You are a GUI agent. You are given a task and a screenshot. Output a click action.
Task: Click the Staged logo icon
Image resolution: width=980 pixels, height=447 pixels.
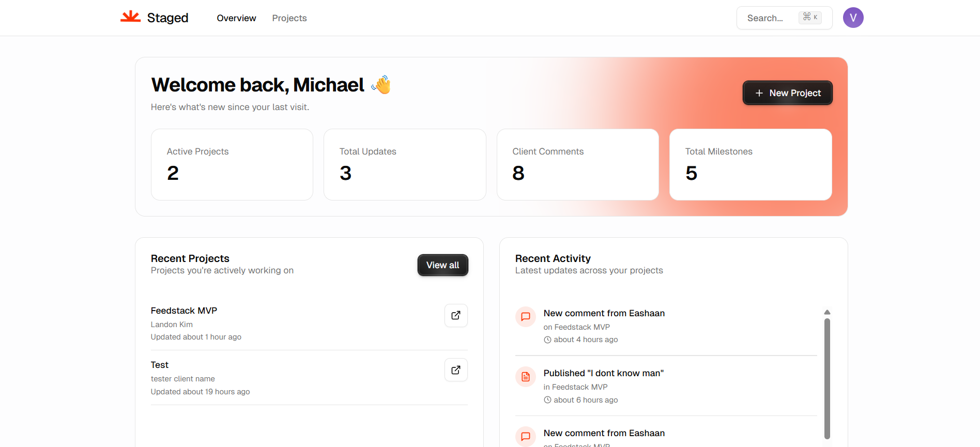pyautogui.click(x=130, y=17)
